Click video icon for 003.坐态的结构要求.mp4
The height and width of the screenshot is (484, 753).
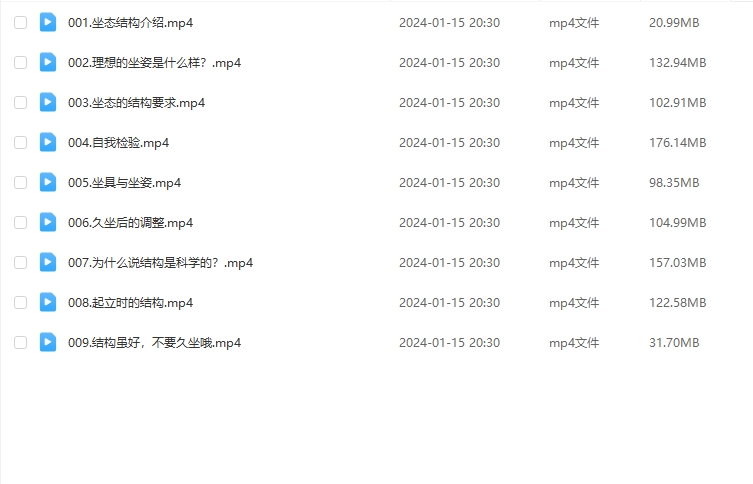click(x=48, y=102)
